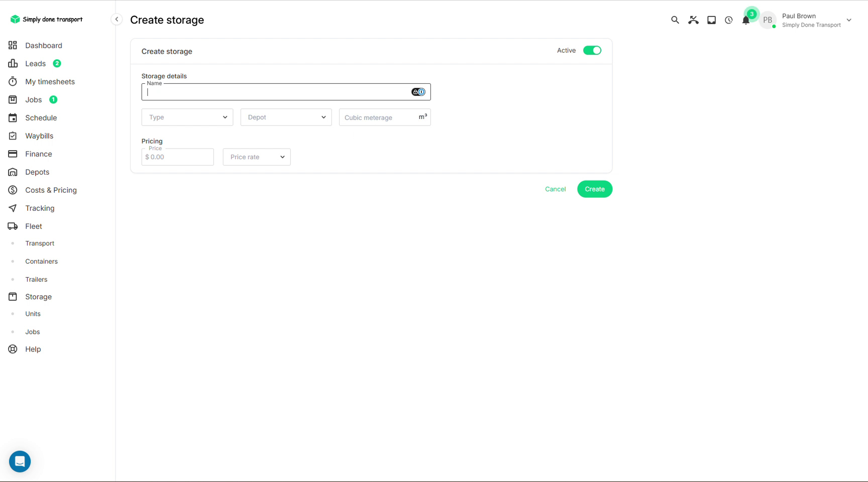Click the Help lifebuoy icon
The height and width of the screenshot is (482, 868).
click(13, 349)
